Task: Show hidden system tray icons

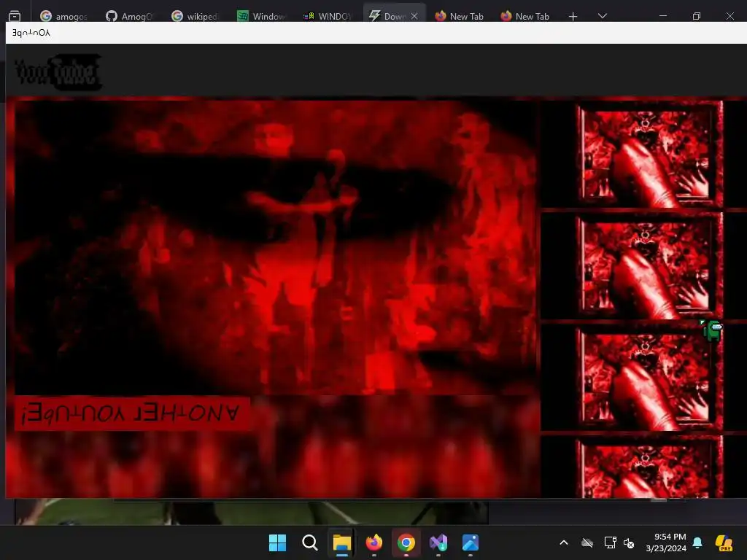Action: click(564, 542)
